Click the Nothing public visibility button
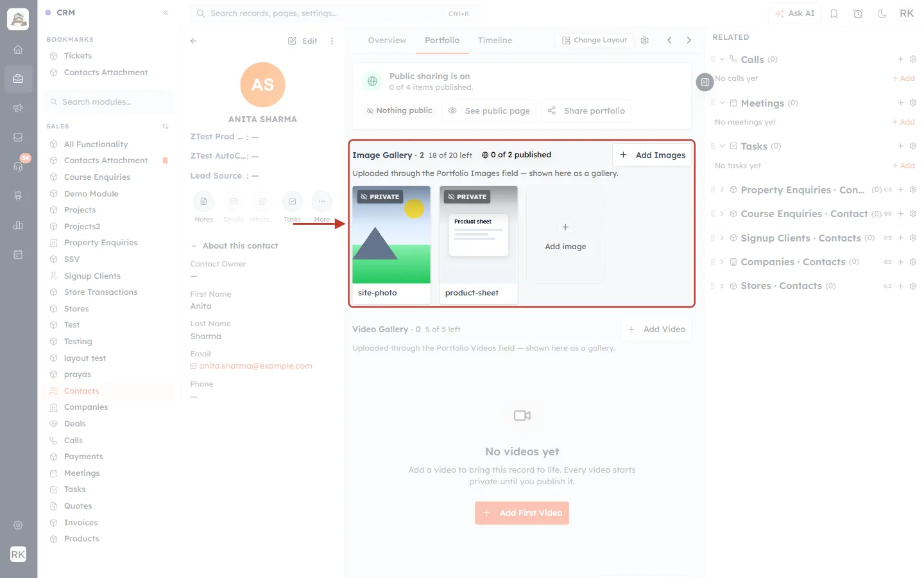This screenshot has width=924, height=578. (399, 111)
